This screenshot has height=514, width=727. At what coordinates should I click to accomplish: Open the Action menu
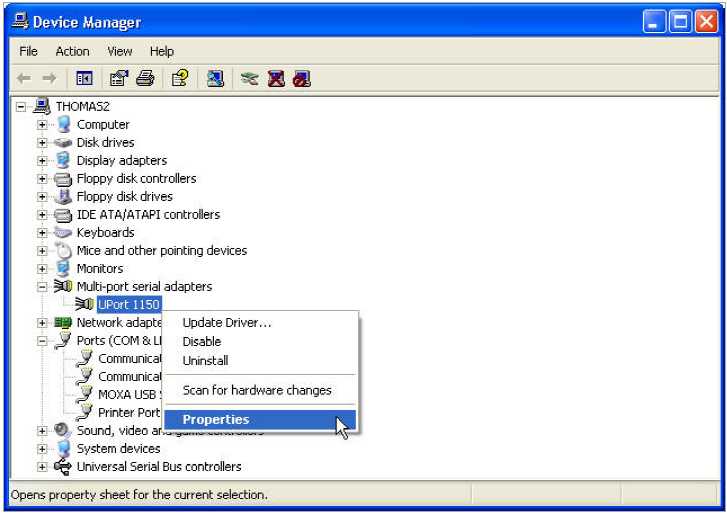coord(72,51)
